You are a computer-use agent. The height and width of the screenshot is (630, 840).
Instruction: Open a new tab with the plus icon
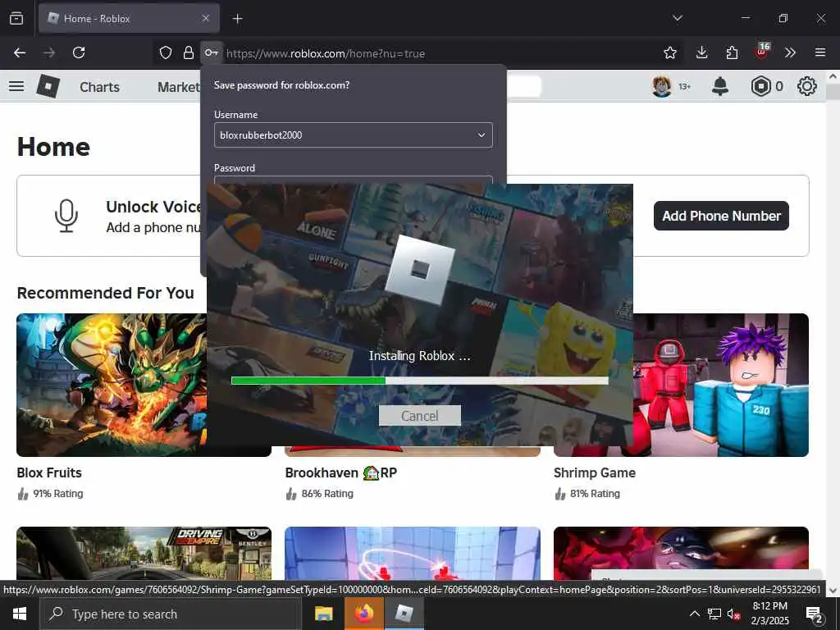(x=237, y=19)
